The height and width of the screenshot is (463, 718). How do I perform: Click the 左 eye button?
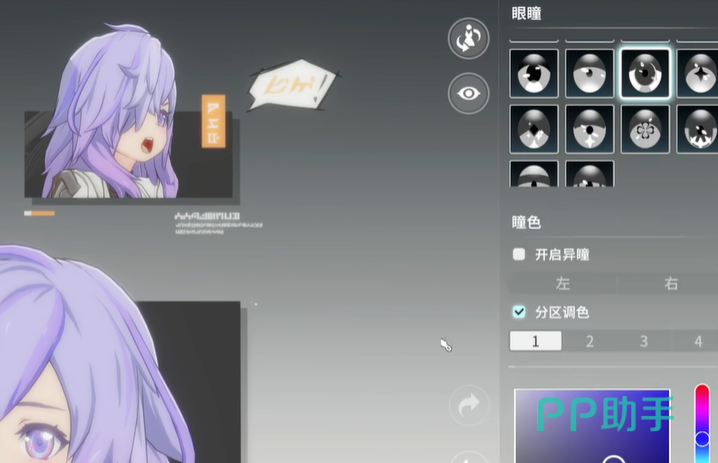point(562,284)
